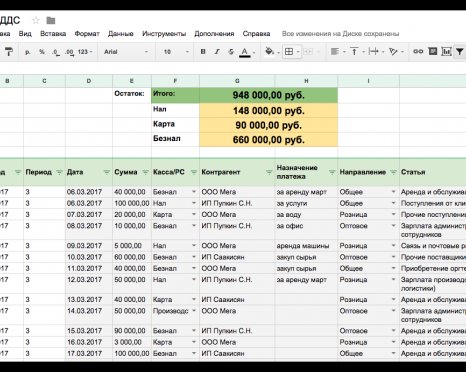Select the 948 000,00 руб. total cell
The image size is (466, 372).
[x=268, y=95]
